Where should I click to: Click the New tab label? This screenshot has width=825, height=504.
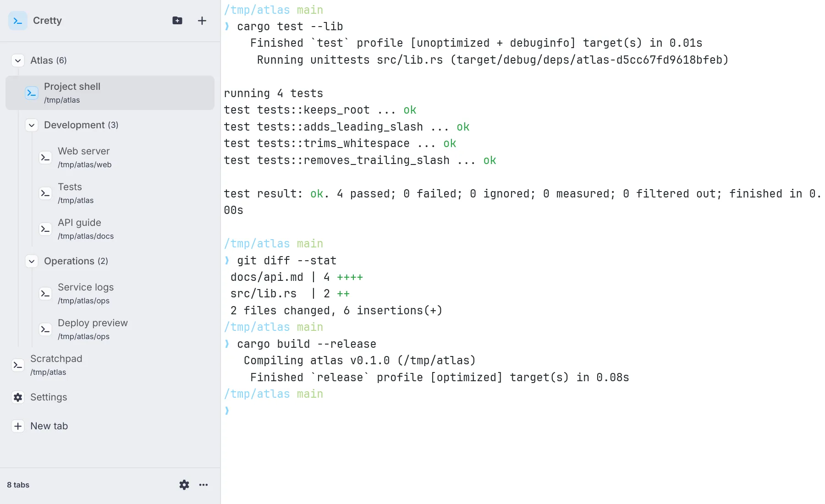(x=49, y=426)
